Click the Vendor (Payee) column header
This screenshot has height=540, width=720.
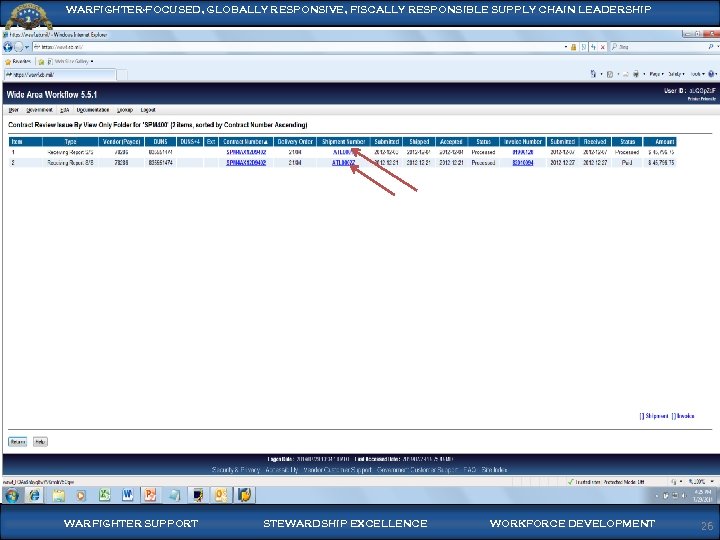point(121,141)
